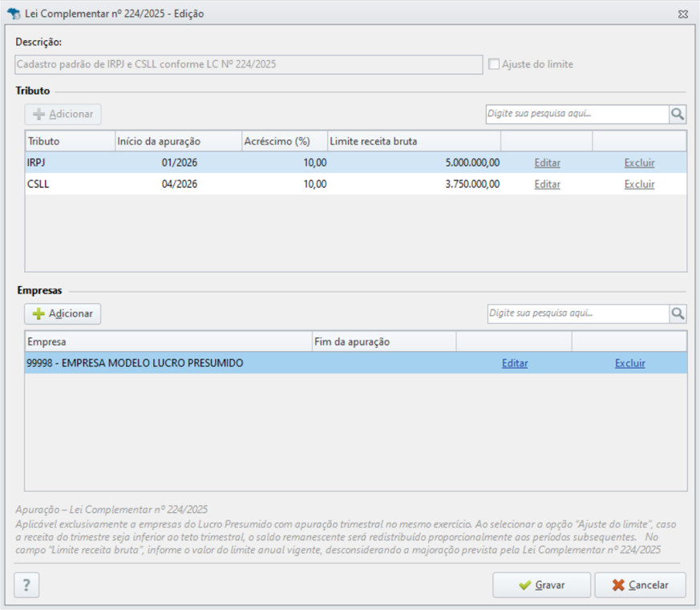700x610 pixels.
Task: Click the help question mark button
Action: [26, 584]
